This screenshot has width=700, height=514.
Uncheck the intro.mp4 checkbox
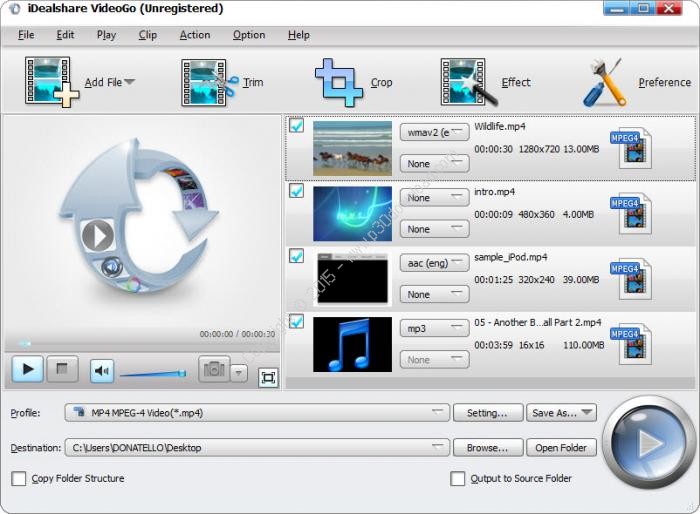pos(296,191)
